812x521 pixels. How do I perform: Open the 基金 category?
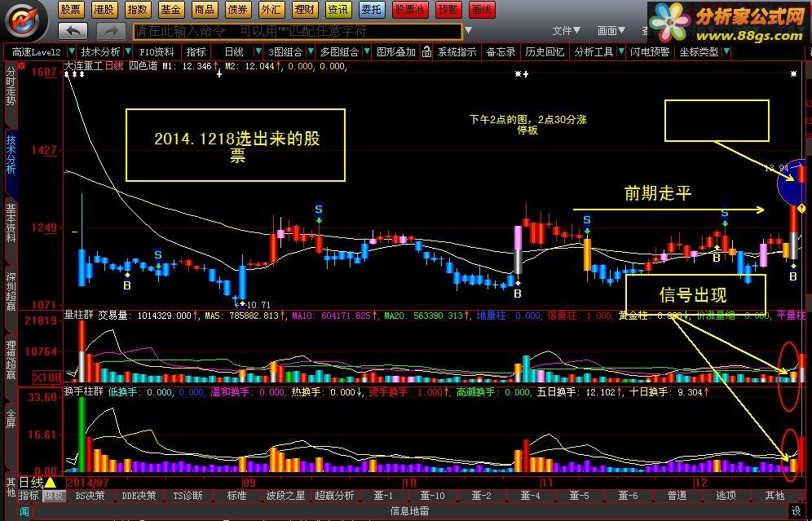[x=170, y=9]
